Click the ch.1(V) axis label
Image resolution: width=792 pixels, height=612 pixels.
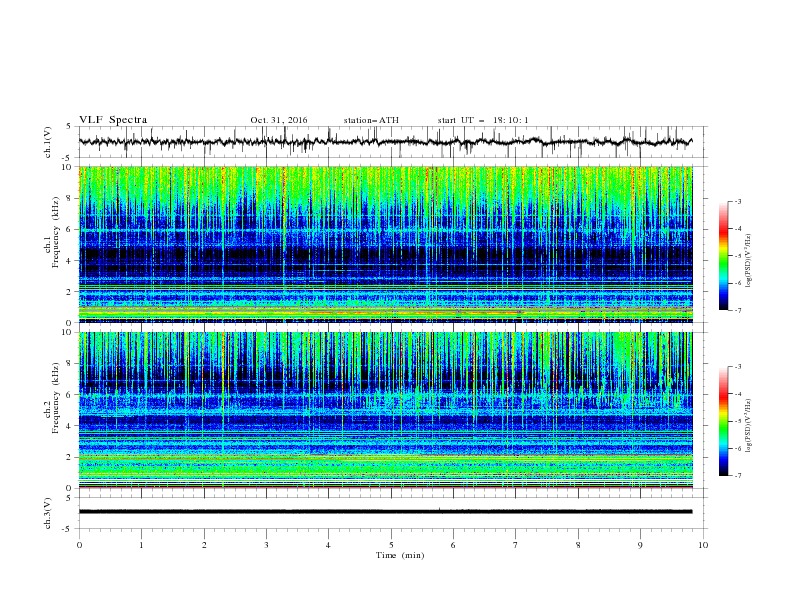point(48,142)
